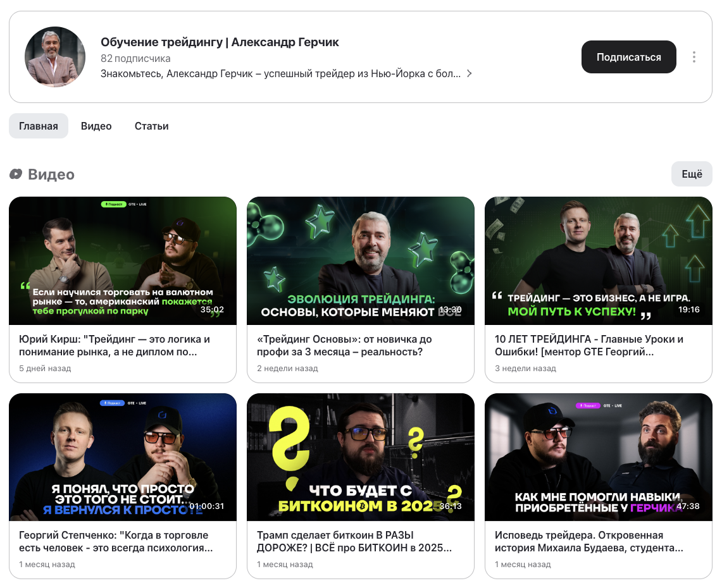722x588 pixels.
Task: Open the Юрий Кирш interview video thumbnail
Action: coord(123,261)
